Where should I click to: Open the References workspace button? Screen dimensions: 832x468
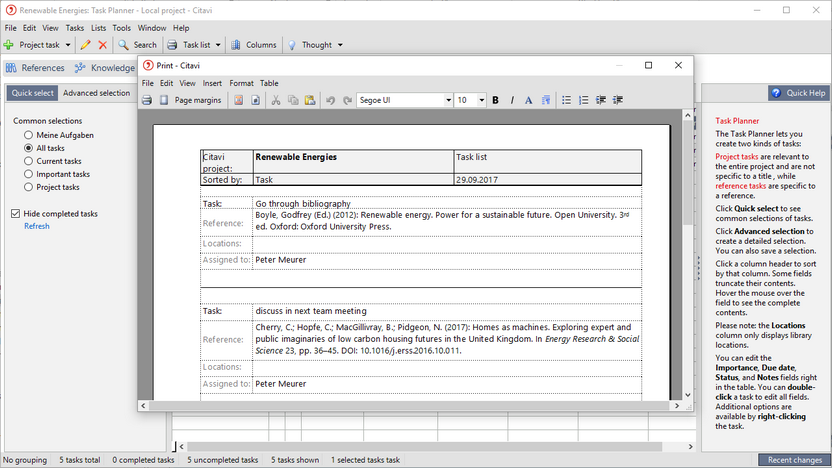34,68
